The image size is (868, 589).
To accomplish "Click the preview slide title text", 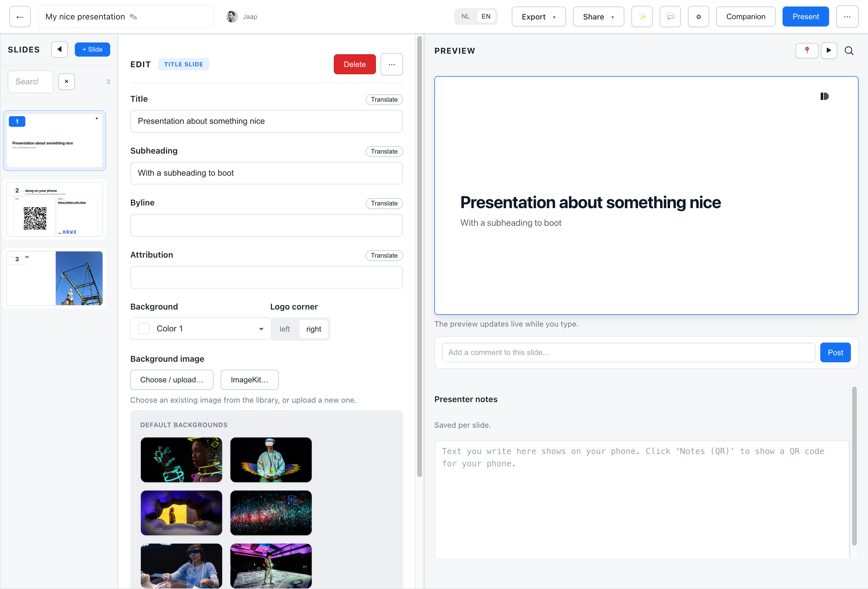I will [590, 203].
